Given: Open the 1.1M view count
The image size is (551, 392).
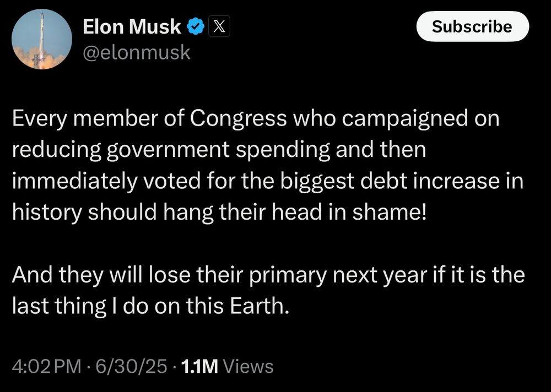Looking at the screenshot, I should coord(199,366).
